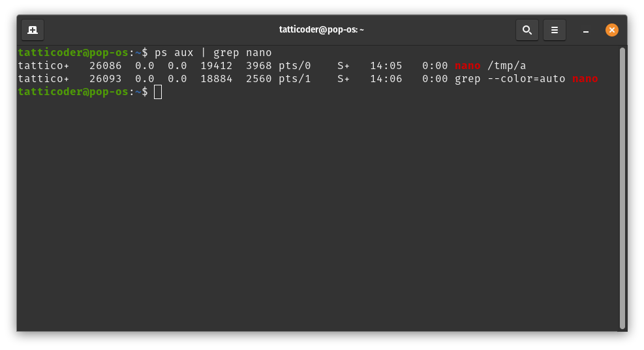Click the 14:06 start time

point(386,79)
